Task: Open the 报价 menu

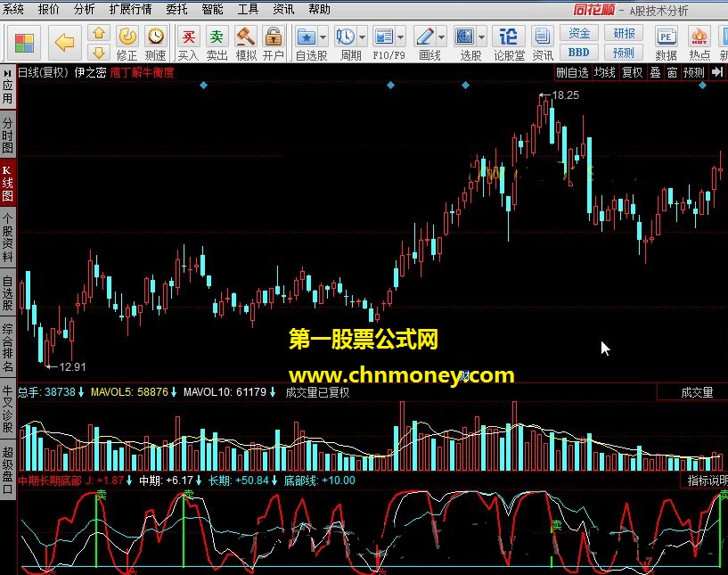Action: (48, 9)
